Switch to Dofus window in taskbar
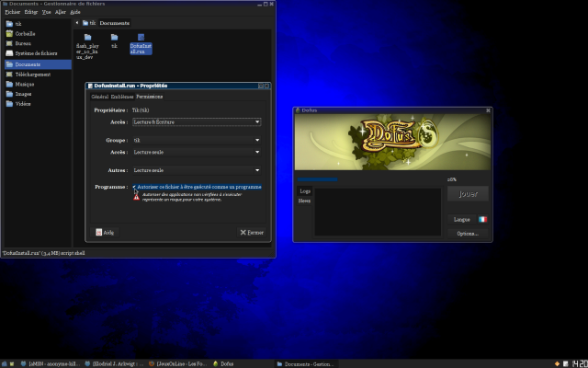 (222, 363)
